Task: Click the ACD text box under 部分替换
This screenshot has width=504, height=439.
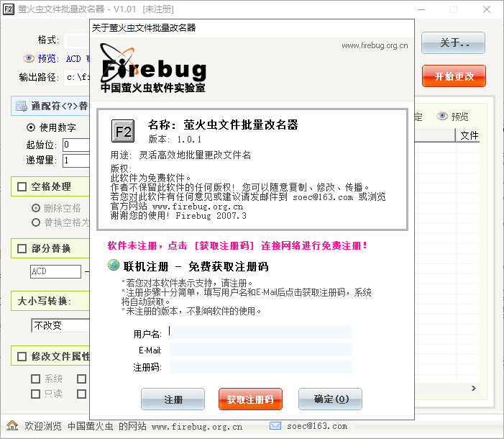Action: 55,271
